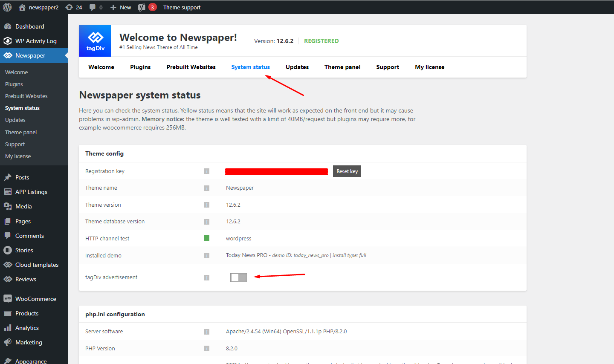
Task: Click info icon next to PHP Version
Action: click(x=207, y=349)
